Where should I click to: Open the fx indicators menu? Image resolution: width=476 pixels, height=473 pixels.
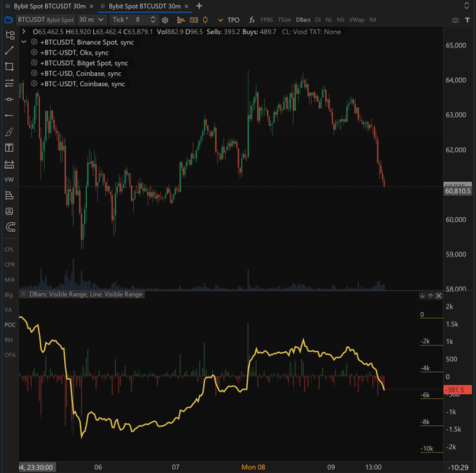252,20
